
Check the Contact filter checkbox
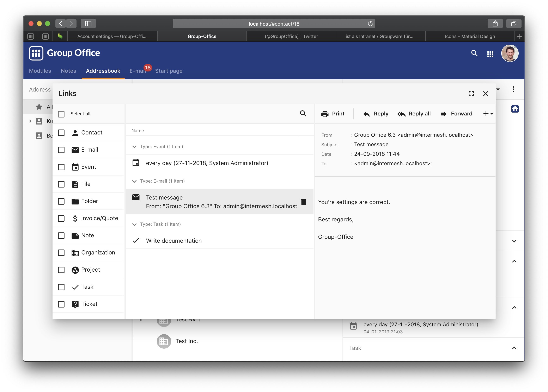(x=61, y=133)
